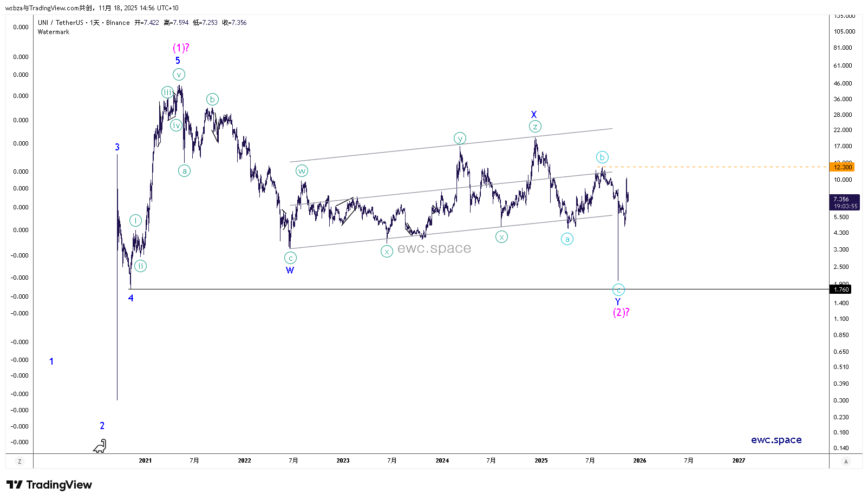The height and width of the screenshot is (501, 868).
Task: Open the UNI / TetherUS symbol title
Action: (x=61, y=23)
